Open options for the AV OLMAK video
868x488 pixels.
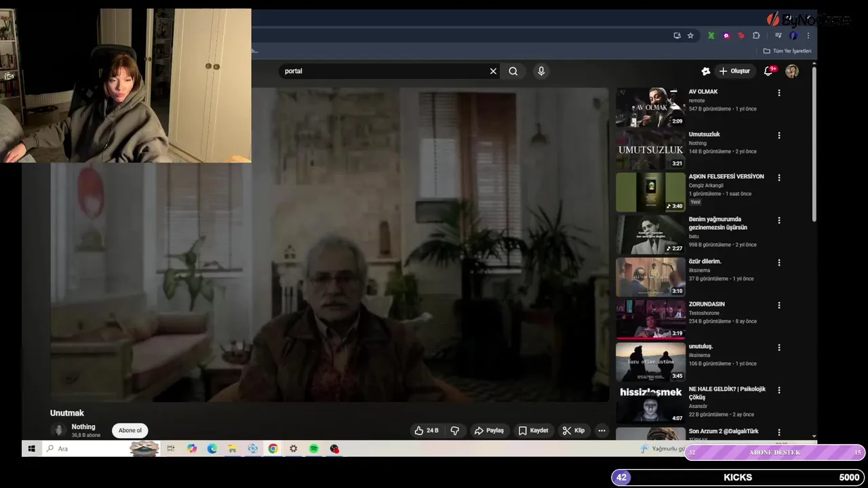779,93
